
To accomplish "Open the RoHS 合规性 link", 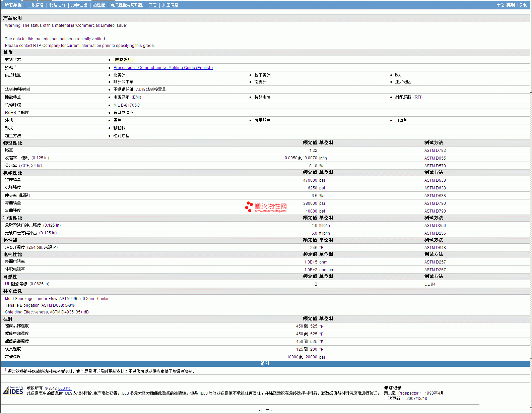I will (x=17, y=113).
